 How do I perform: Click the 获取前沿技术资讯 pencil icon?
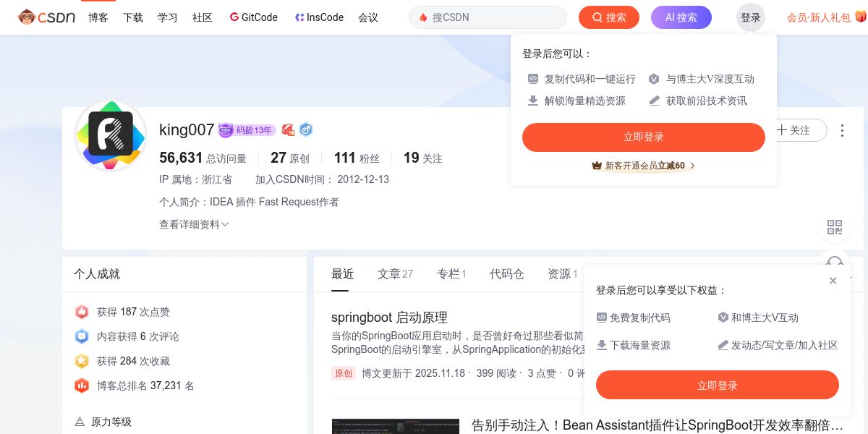point(654,101)
